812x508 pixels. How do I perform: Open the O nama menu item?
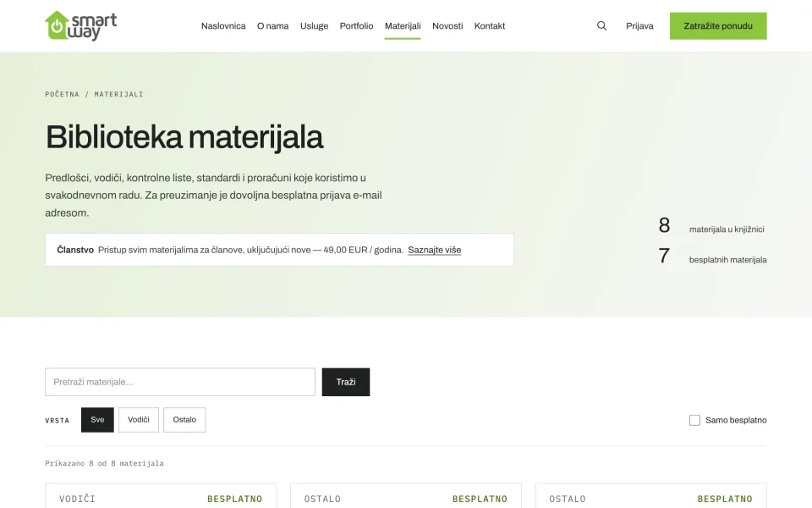(x=273, y=26)
